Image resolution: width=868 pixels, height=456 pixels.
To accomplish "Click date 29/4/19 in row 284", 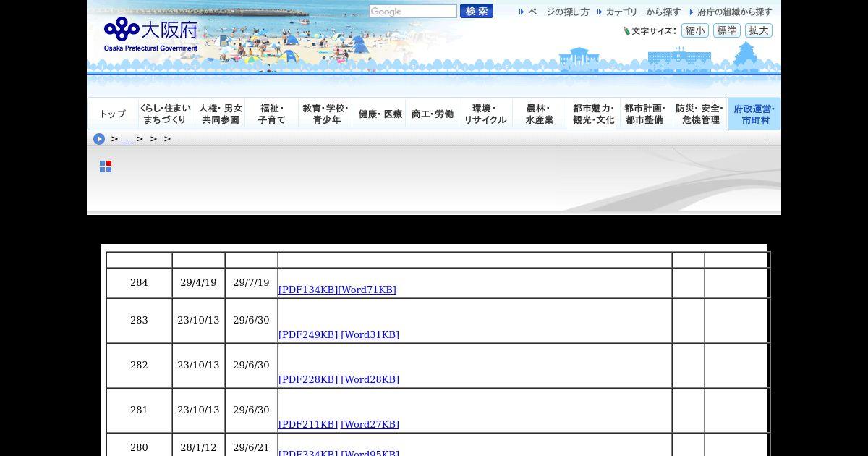I will pos(198,283).
